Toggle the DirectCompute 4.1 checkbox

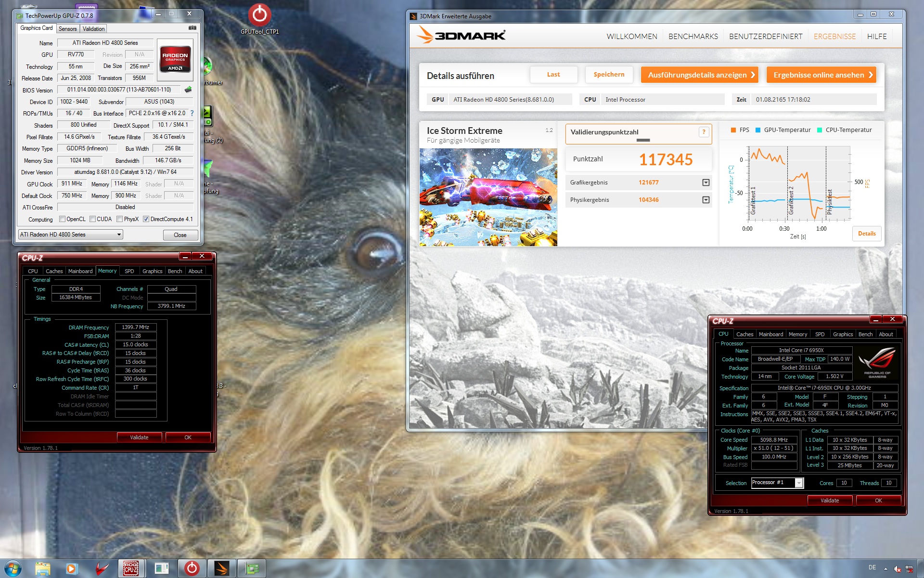click(146, 219)
